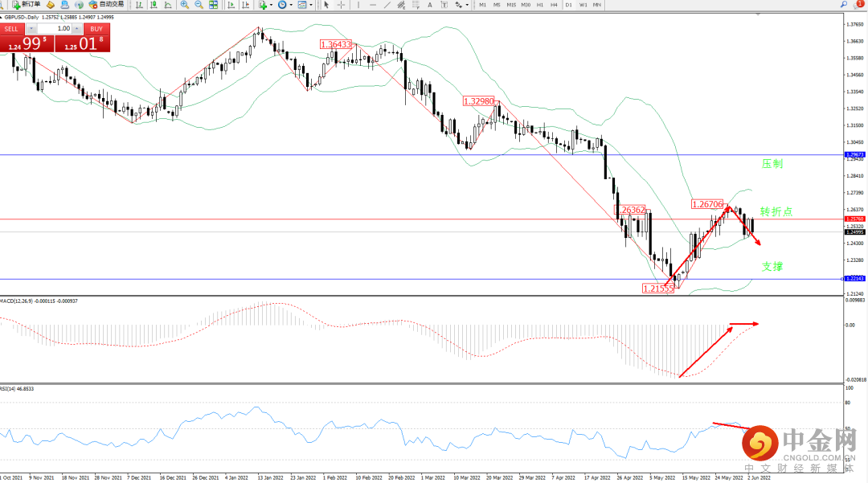Click the green globe signals icon
868x483 pixels.
pyautogui.click(x=79, y=5)
